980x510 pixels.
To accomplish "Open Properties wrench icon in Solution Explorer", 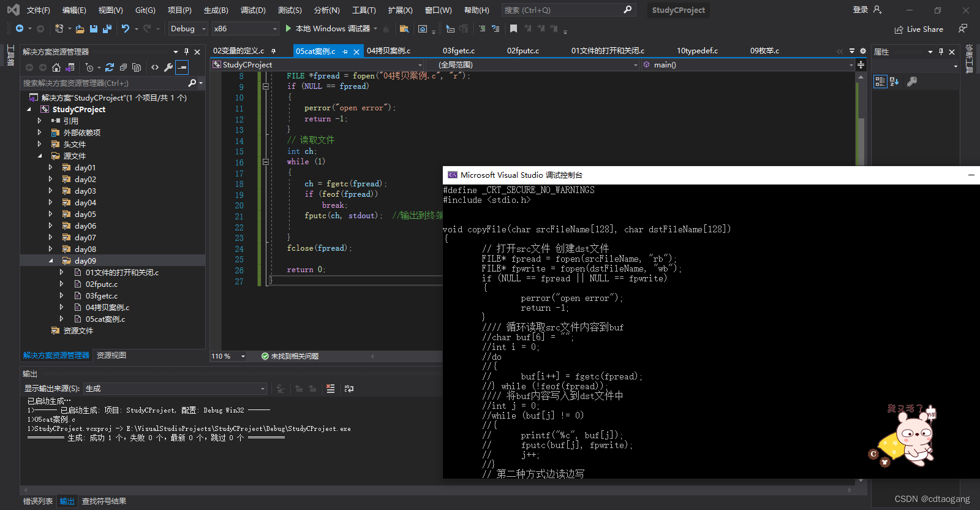I will [168, 67].
